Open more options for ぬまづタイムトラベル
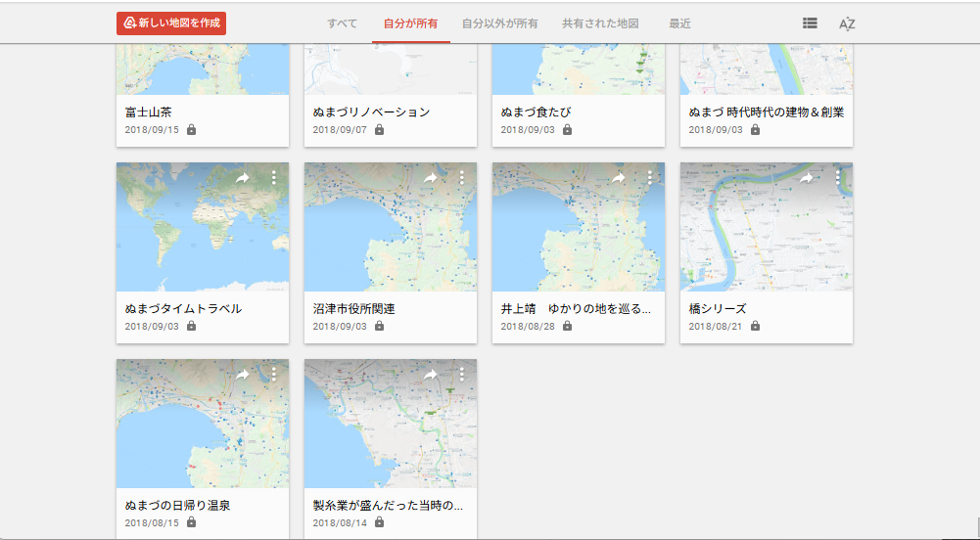The width and height of the screenshot is (980, 540). pos(274,178)
